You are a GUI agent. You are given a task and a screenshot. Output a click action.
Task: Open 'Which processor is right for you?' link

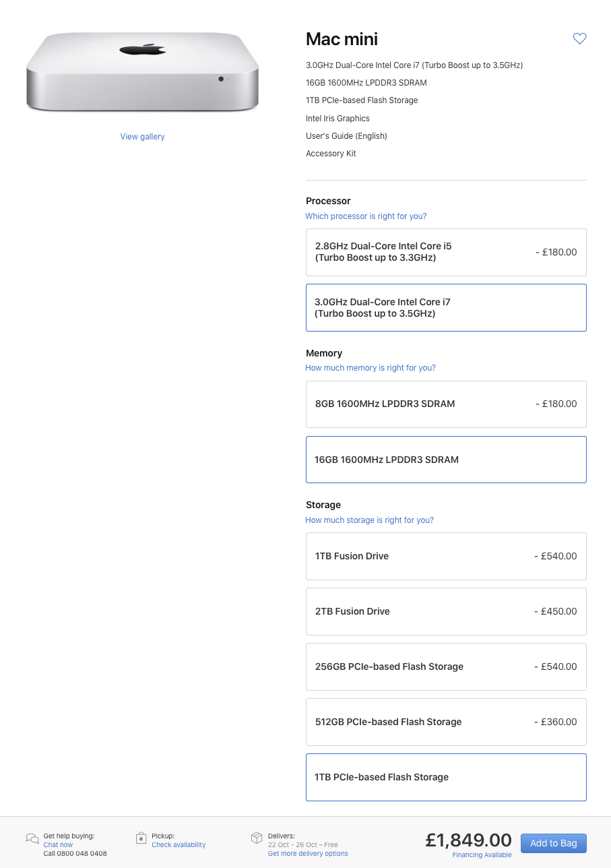366,216
